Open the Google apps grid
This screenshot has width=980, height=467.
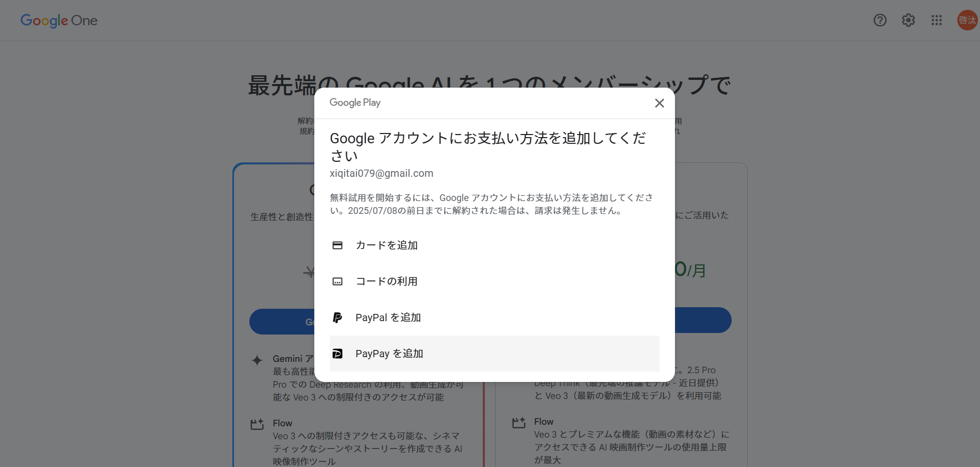coord(937,20)
